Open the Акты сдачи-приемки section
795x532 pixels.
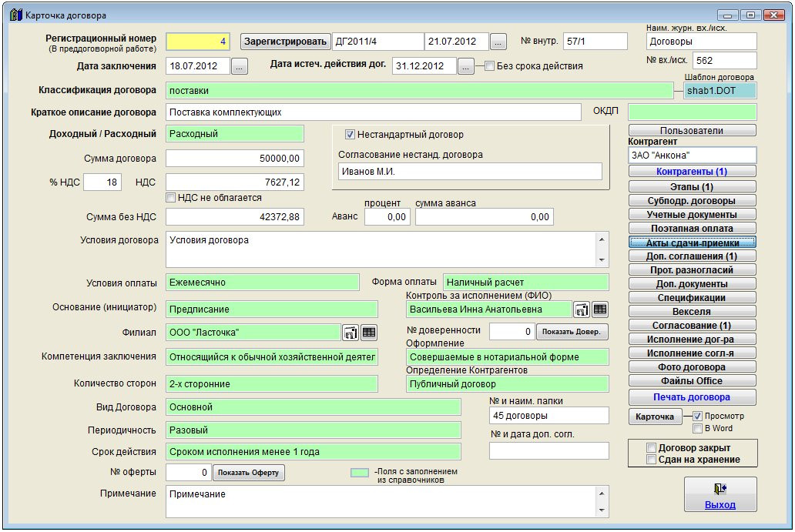click(x=693, y=243)
